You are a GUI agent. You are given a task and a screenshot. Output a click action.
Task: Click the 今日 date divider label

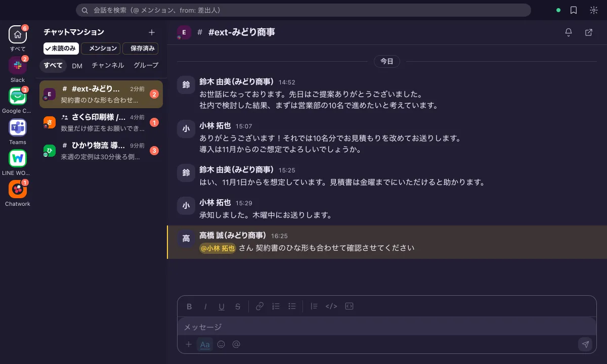click(x=387, y=61)
